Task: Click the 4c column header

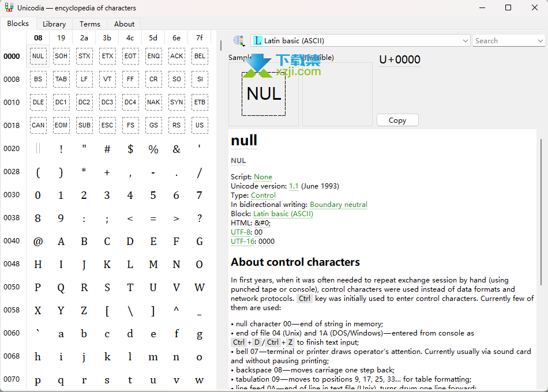Action: click(130, 37)
